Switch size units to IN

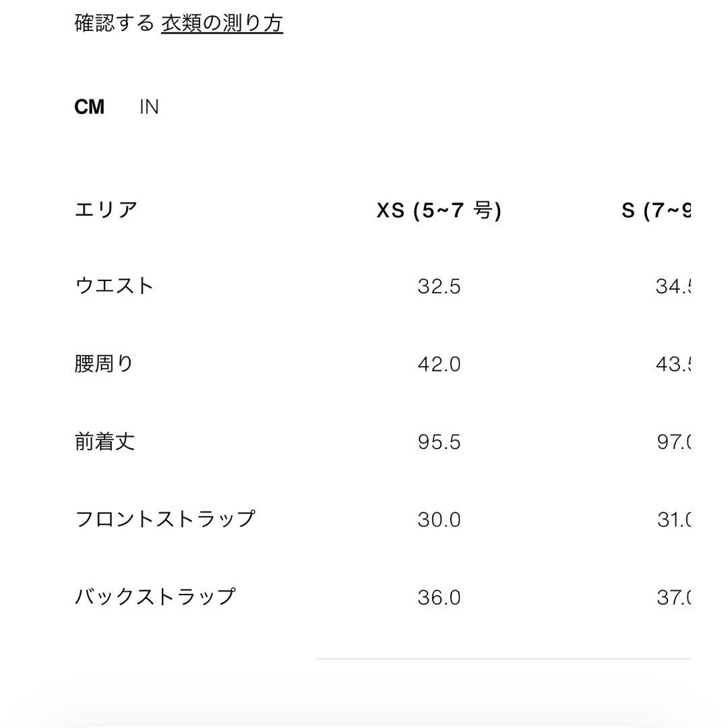pos(149,107)
